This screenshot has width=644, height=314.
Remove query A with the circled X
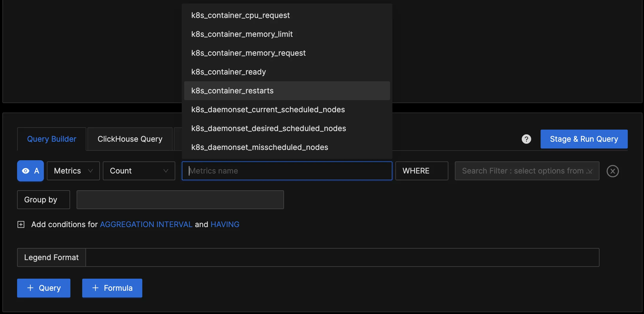[612, 171]
